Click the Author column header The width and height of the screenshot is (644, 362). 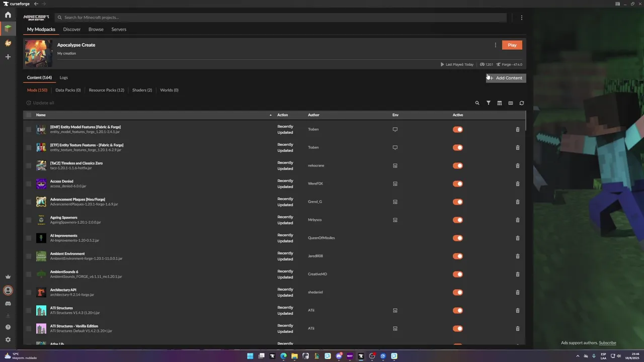coord(313,115)
